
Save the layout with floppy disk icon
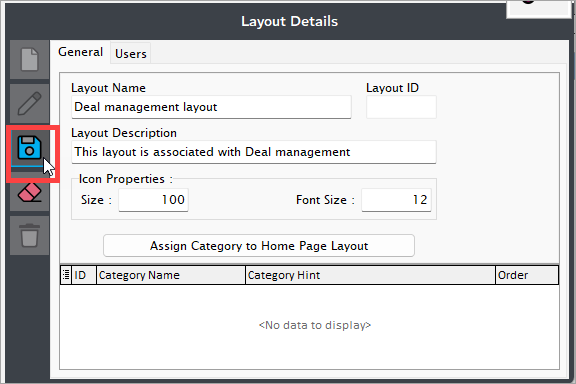pos(29,148)
